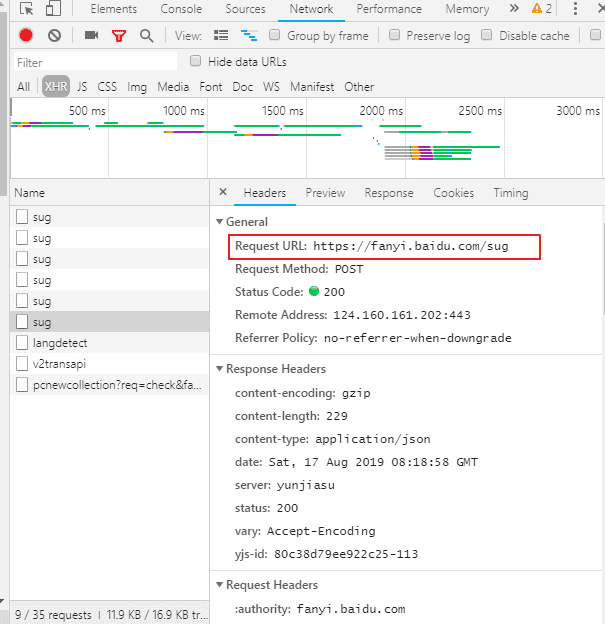Switch to the Timing tab
Viewport: 605px width, 624px height.
[x=511, y=193]
